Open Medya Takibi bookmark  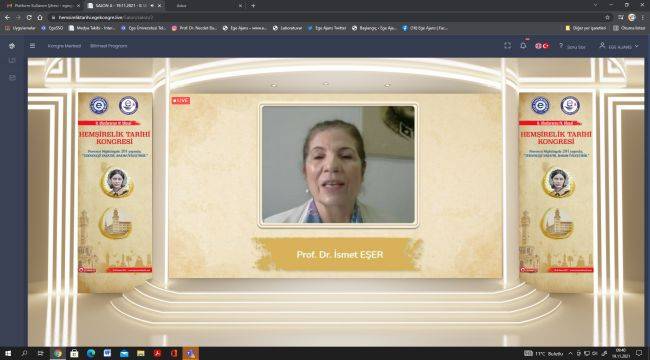(92, 28)
